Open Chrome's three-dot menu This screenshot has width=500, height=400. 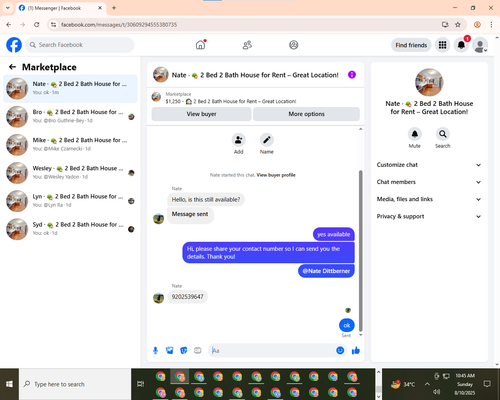click(491, 24)
